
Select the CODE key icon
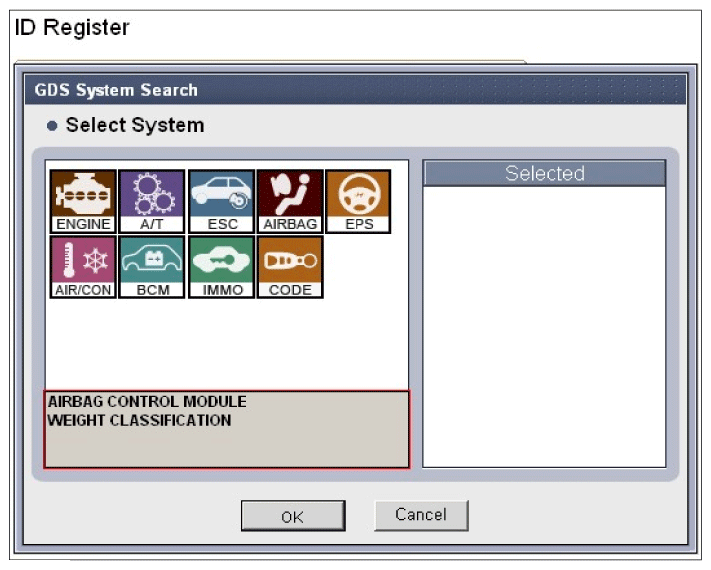pos(290,267)
